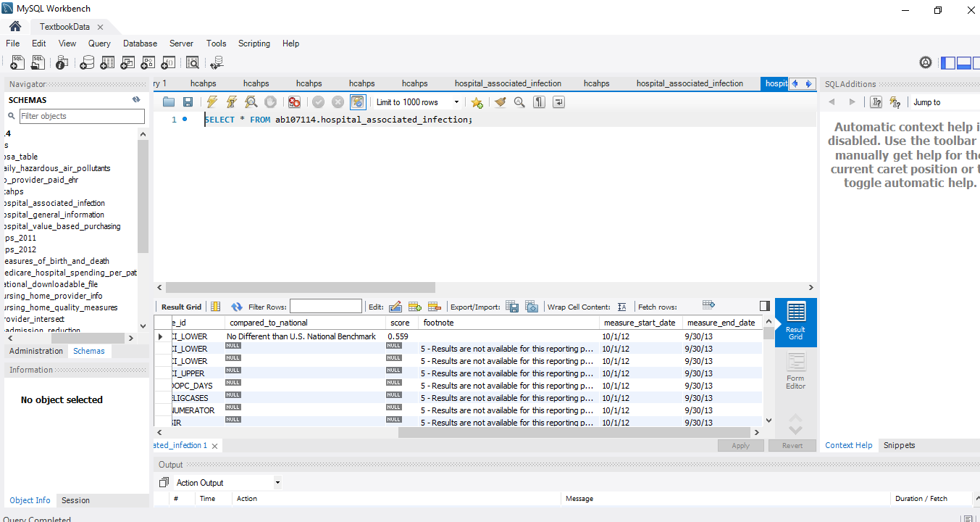The height and width of the screenshot is (522, 980).
Task: Save the script with floppy icon
Action: (188, 102)
